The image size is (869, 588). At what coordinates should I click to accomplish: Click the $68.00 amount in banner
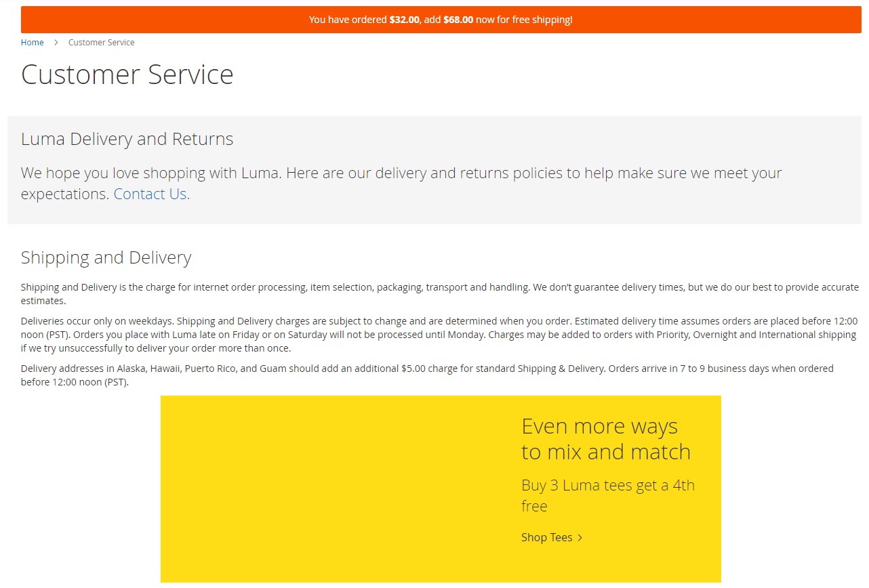click(x=458, y=20)
